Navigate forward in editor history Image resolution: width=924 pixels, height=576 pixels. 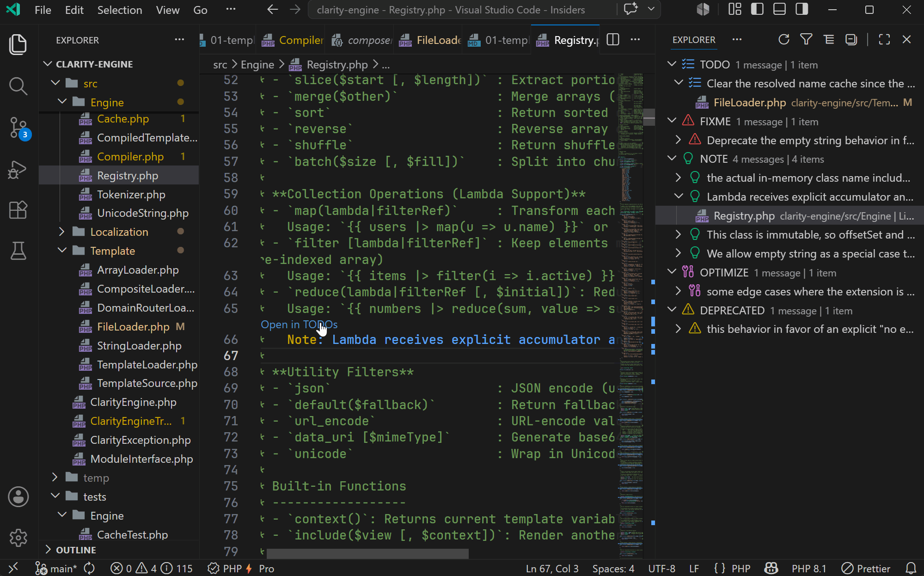pyautogui.click(x=295, y=10)
